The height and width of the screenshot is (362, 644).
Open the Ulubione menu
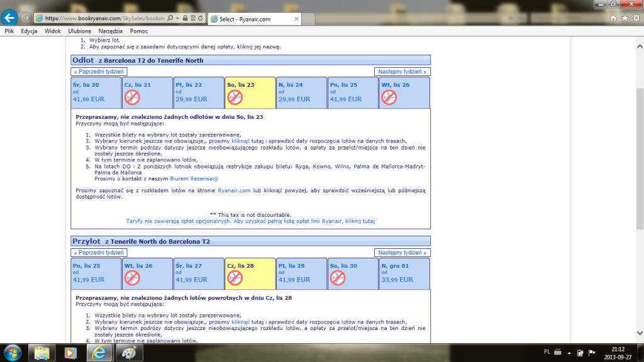(80, 31)
